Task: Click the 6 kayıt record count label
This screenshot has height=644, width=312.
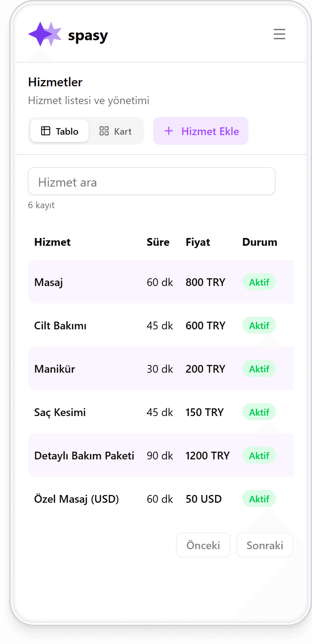Action: tap(41, 205)
